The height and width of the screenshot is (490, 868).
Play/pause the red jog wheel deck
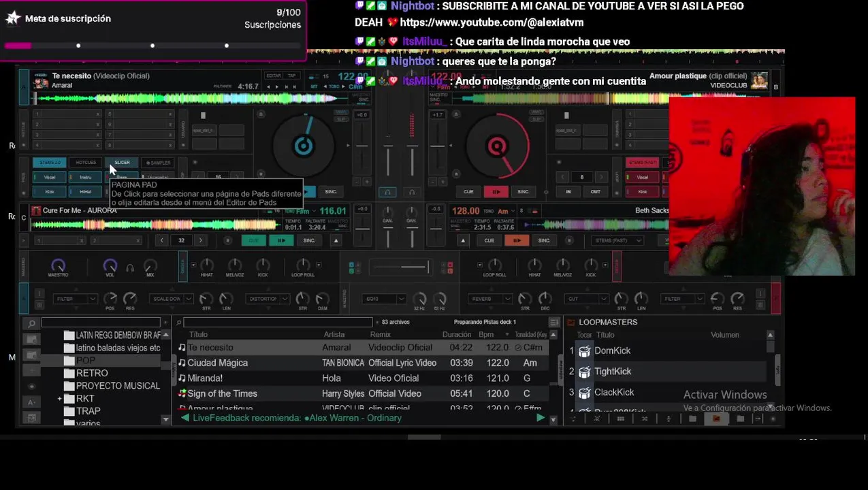pos(496,192)
